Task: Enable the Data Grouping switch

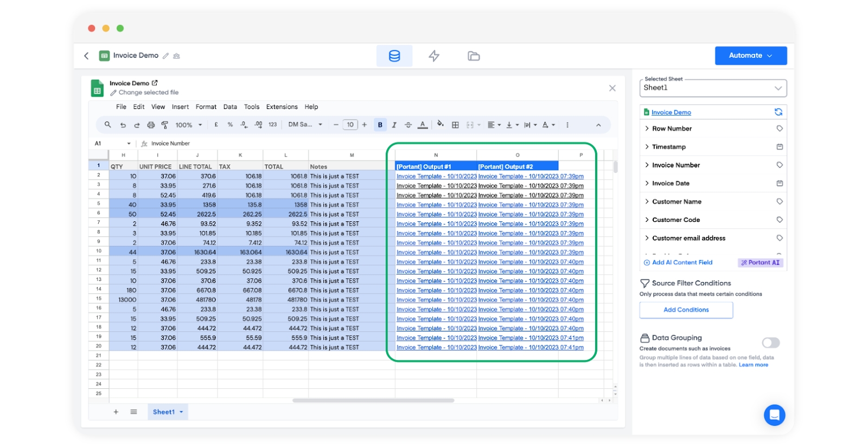Action: [770, 343]
